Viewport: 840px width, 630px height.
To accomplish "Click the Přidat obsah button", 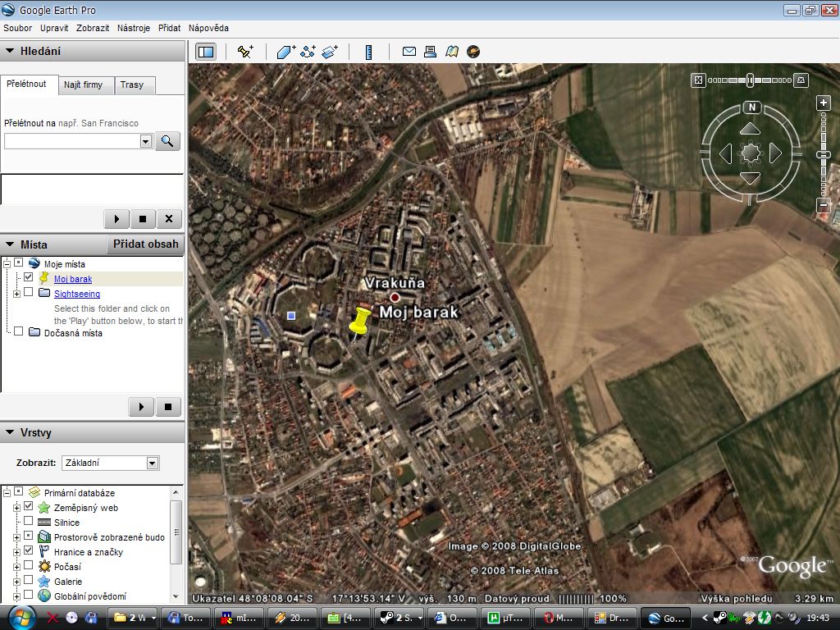I will 146,244.
